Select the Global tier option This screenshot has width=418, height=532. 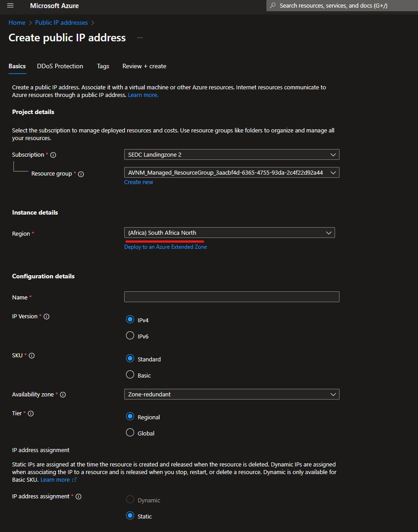click(x=130, y=433)
